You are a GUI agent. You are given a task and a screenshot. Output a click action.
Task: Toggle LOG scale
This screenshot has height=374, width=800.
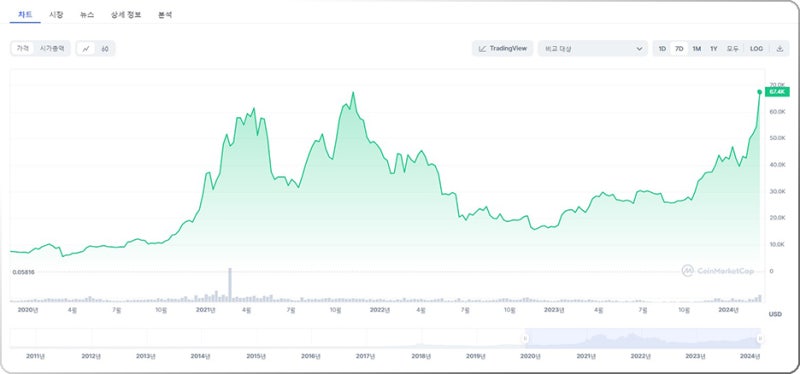[756, 48]
